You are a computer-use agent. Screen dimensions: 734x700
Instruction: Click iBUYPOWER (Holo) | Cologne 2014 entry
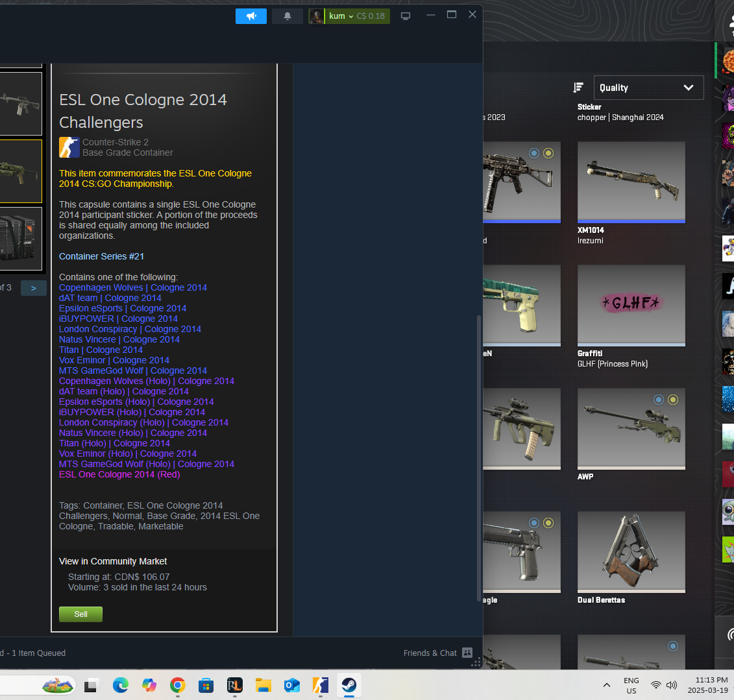pyautogui.click(x=132, y=412)
